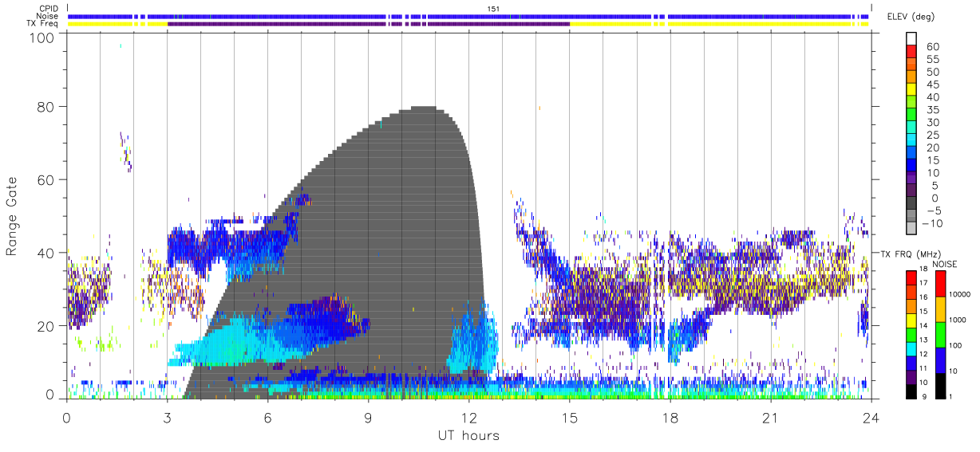
Task: Click the NOISE legend label '1000'
Action: [958, 321]
